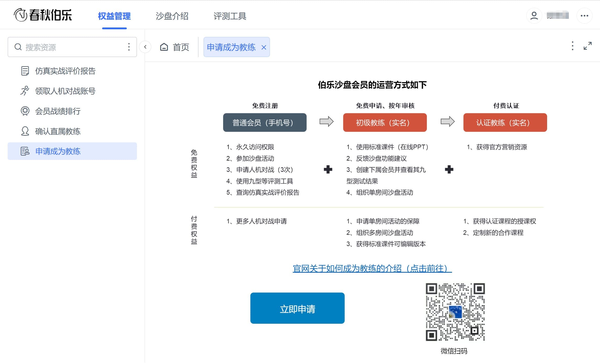Open 评测工具 top menu
The height and width of the screenshot is (364, 600).
230,16
